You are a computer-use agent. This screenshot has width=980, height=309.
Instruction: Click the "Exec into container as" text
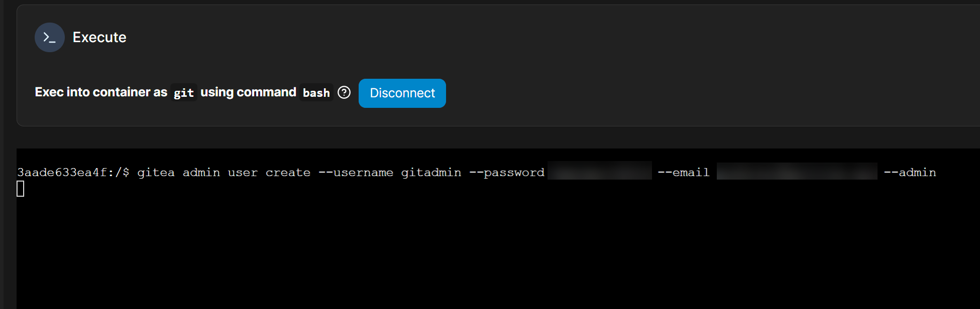(x=101, y=92)
